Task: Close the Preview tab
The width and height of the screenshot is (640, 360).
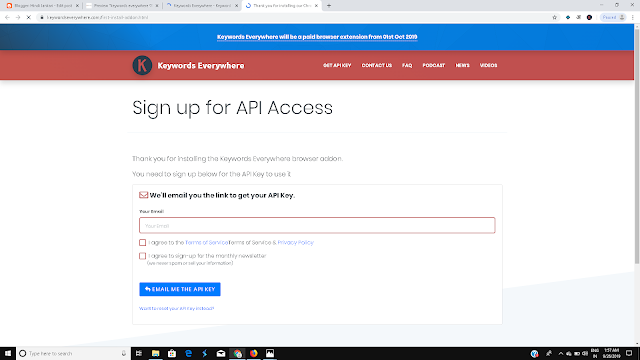Action: click(157, 6)
